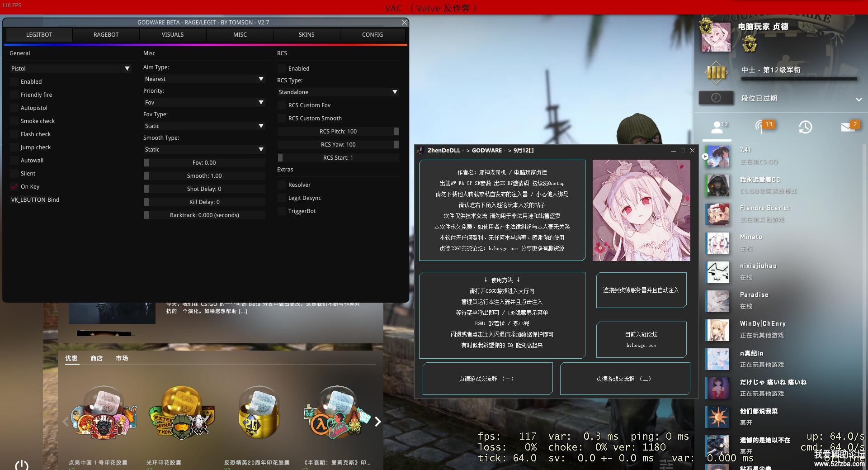
Task: Switch to CONFIG tab
Action: coord(373,34)
